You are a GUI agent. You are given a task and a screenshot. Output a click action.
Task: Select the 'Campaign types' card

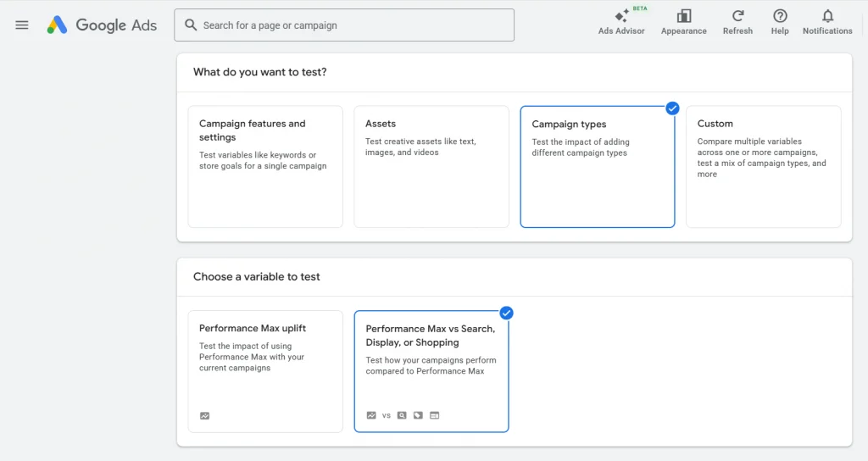598,167
